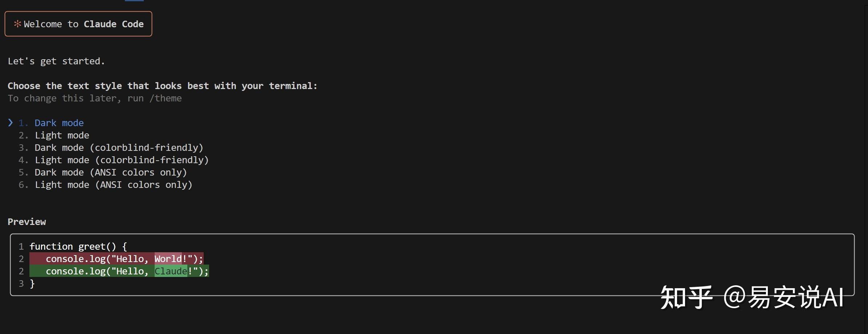Click the orange asterisk Claude Code logo
The height and width of the screenshot is (334, 868).
pyautogui.click(x=17, y=24)
